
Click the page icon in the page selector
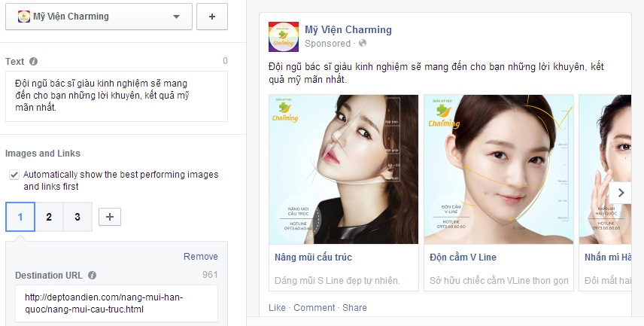tap(24, 17)
